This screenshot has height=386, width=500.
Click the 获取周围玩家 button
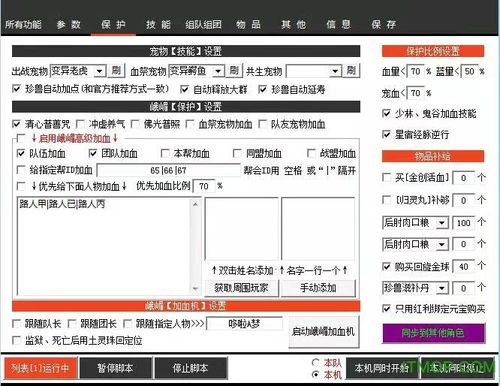[241, 288]
